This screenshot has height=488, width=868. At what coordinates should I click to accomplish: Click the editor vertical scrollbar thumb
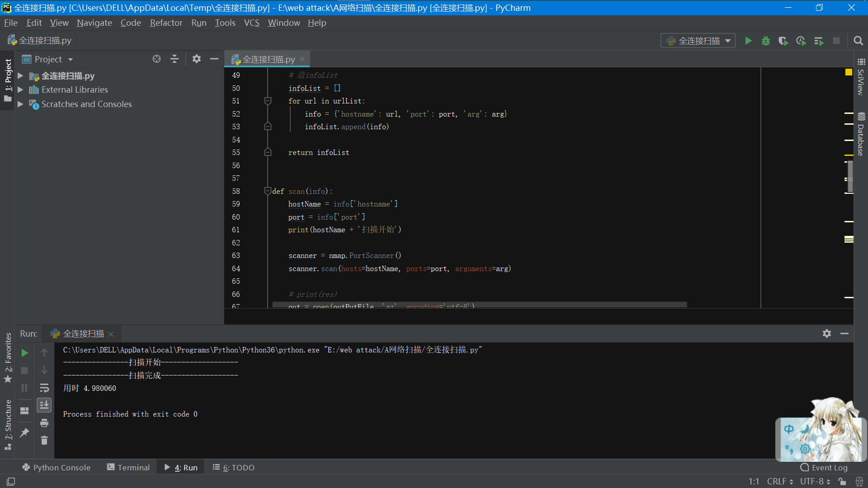(850, 176)
